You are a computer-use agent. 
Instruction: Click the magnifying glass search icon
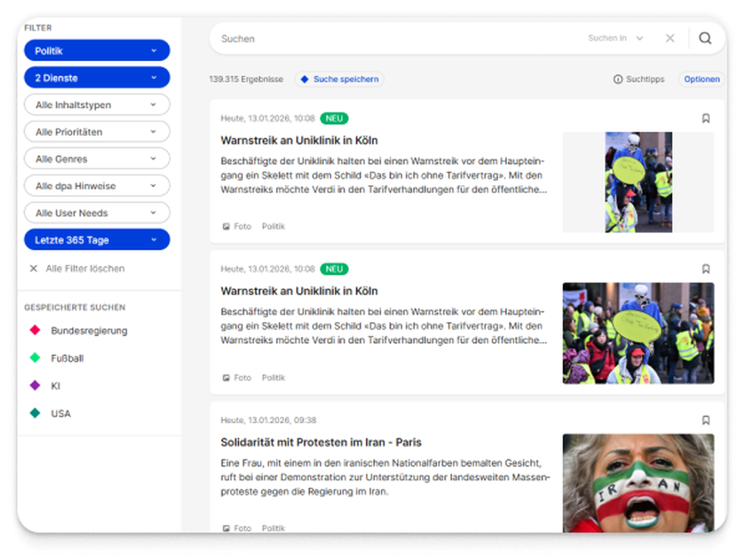[705, 38]
